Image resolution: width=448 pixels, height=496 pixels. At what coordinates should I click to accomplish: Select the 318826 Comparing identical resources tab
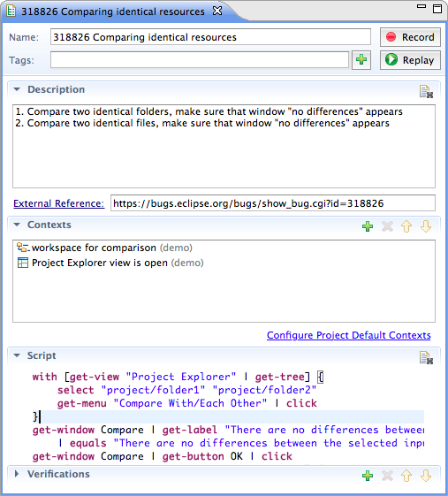click(x=112, y=11)
